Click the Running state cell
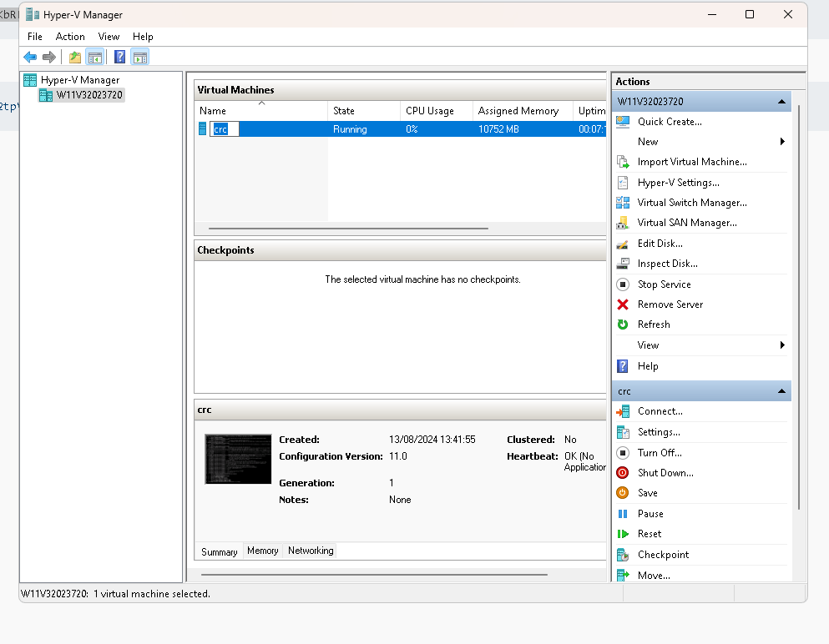Screen dimensions: 829x644 350,129
